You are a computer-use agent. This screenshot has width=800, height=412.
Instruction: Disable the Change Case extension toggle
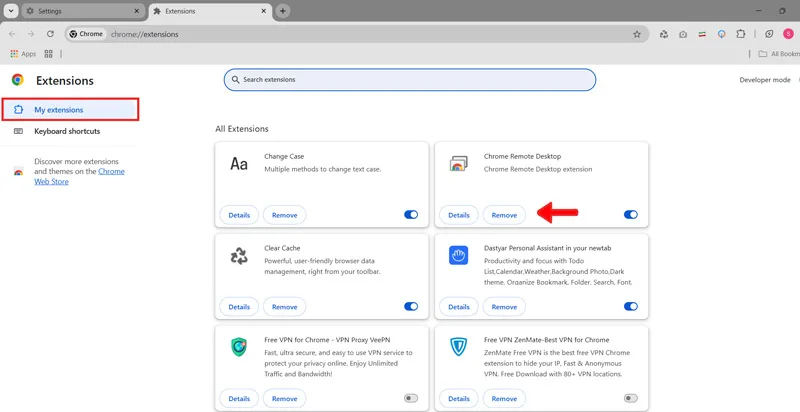pos(411,215)
